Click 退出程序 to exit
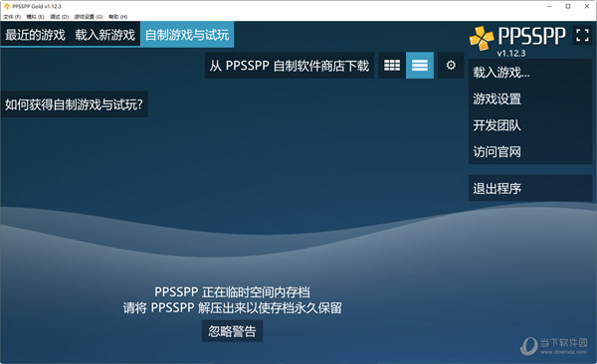The height and width of the screenshot is (364, 597). coord(529,188)
